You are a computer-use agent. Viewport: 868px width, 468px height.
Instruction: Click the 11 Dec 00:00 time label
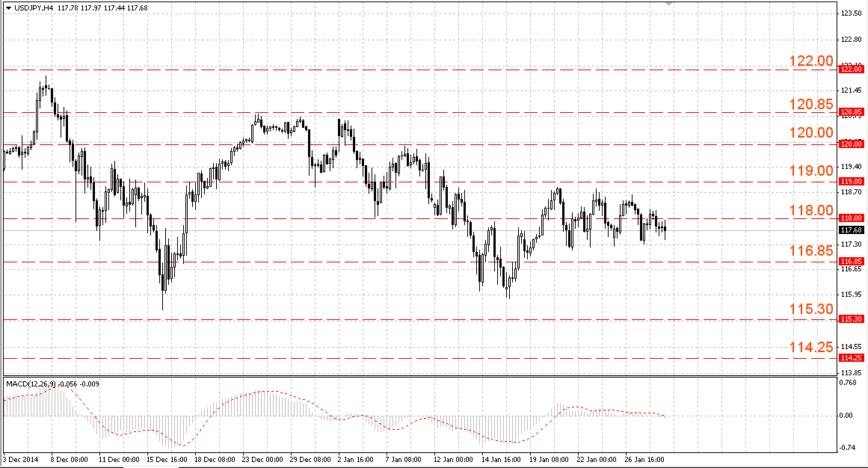(x=119, y=460)
